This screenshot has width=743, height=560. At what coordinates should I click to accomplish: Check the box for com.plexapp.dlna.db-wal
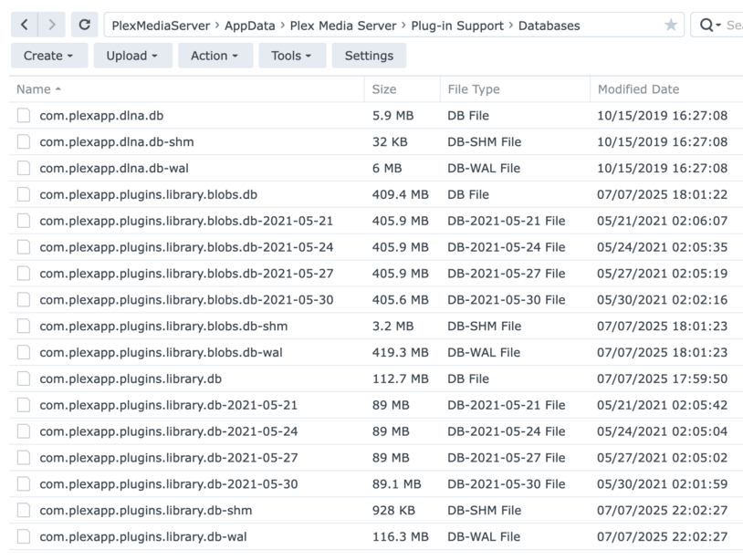click(x=24, y=168)
